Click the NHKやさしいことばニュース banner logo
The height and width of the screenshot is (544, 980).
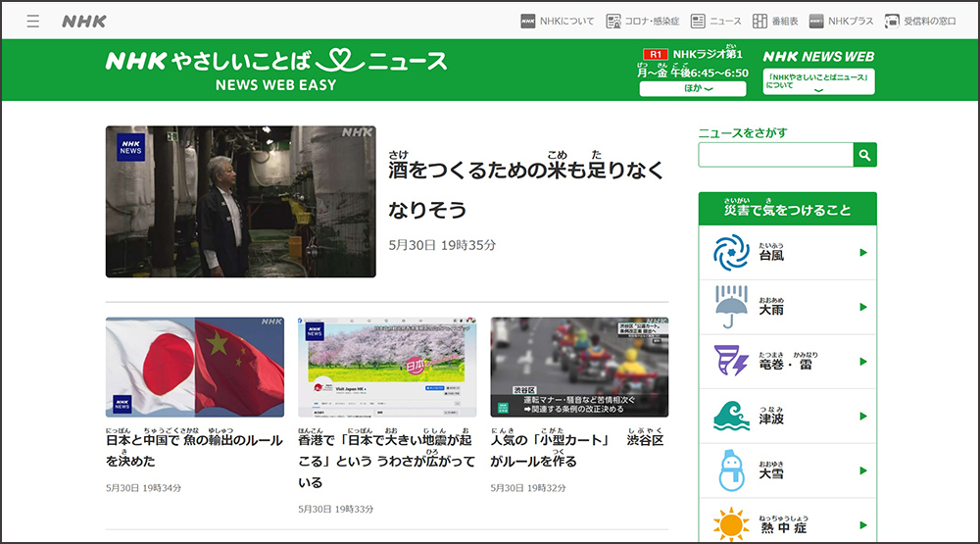click(x=276, y=70)
